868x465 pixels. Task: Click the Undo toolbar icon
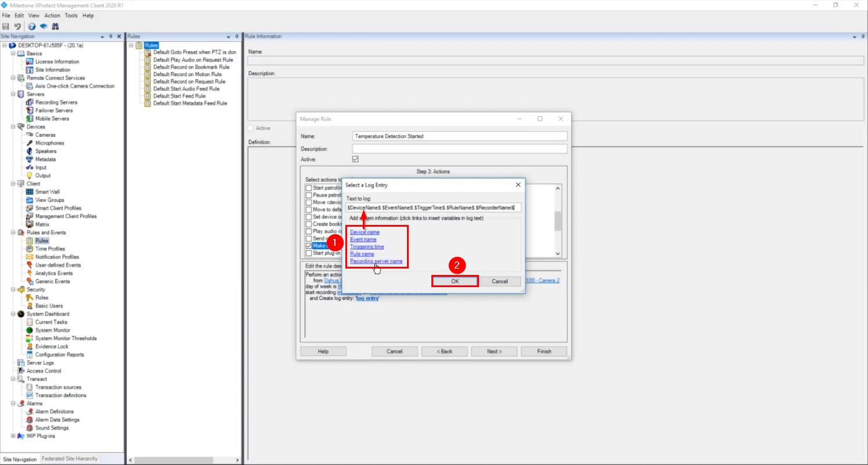16,26
